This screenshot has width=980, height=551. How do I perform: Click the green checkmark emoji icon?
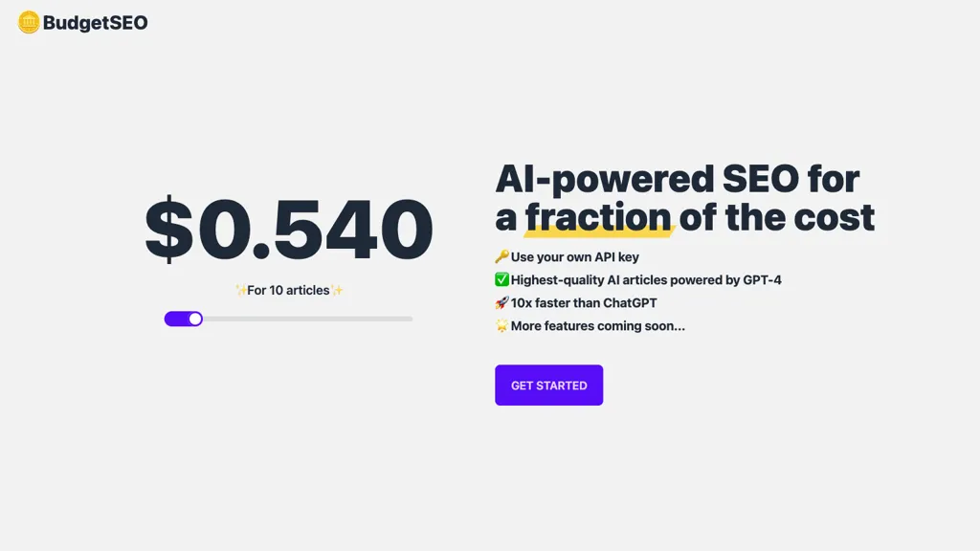pyautogui.click(x=501, y=280)
